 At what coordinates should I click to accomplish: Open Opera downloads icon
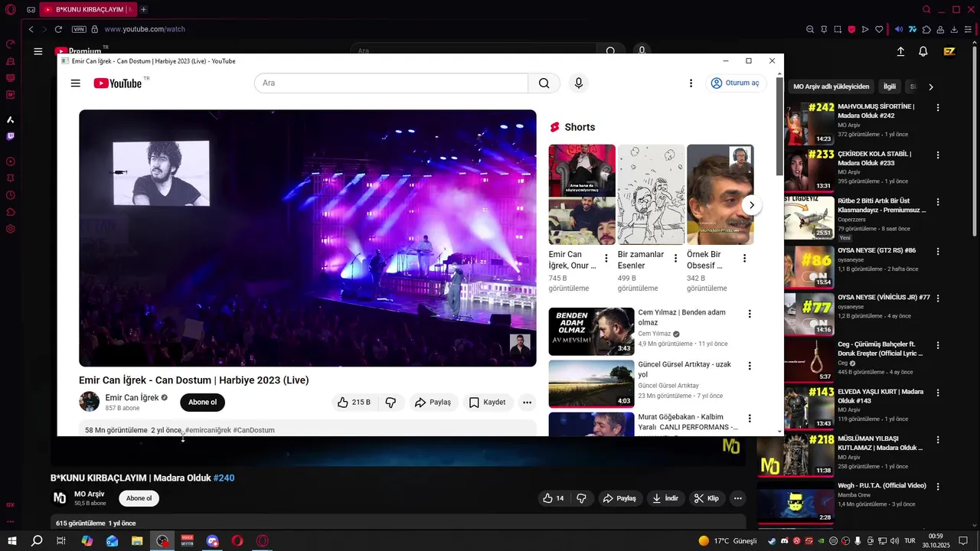954,29
